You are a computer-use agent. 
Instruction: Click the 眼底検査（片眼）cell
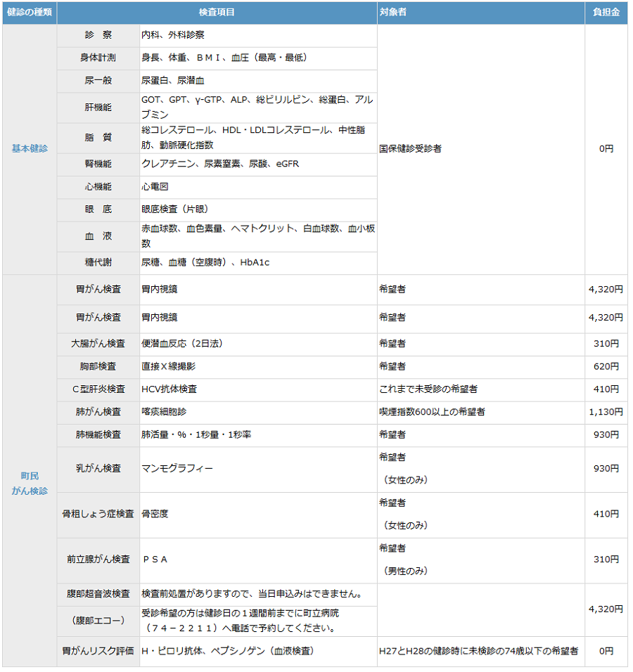pyautogui.click(x=259, y=210)
